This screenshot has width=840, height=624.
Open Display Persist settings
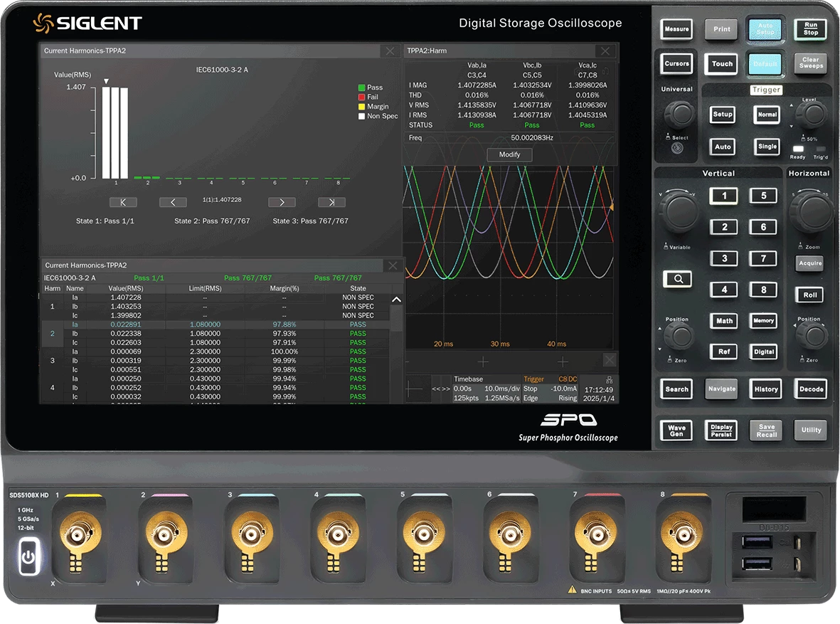(721, 430)
